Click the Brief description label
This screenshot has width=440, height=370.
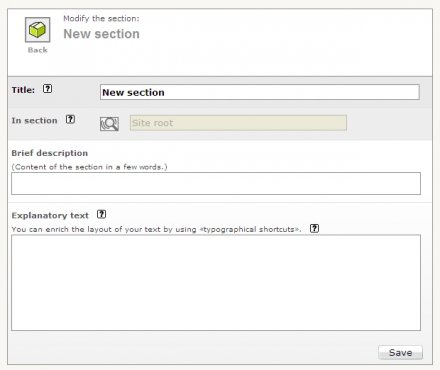point(50,153)
